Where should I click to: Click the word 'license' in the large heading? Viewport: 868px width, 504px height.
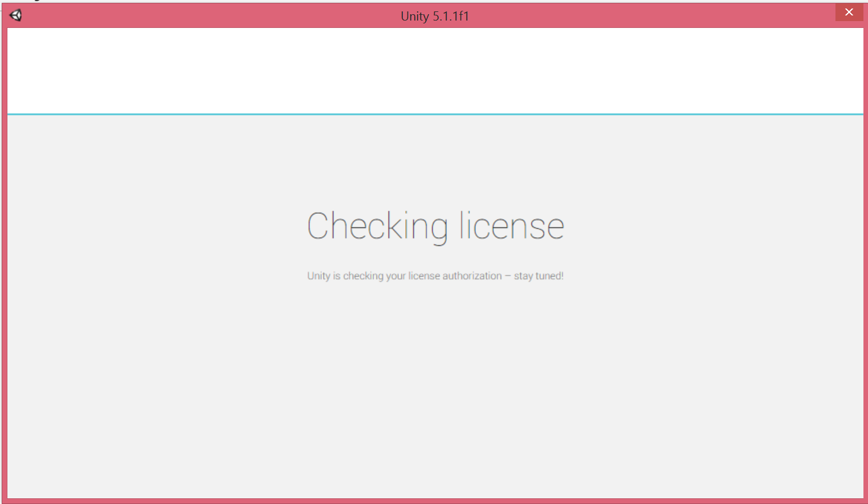click(512, 226)
